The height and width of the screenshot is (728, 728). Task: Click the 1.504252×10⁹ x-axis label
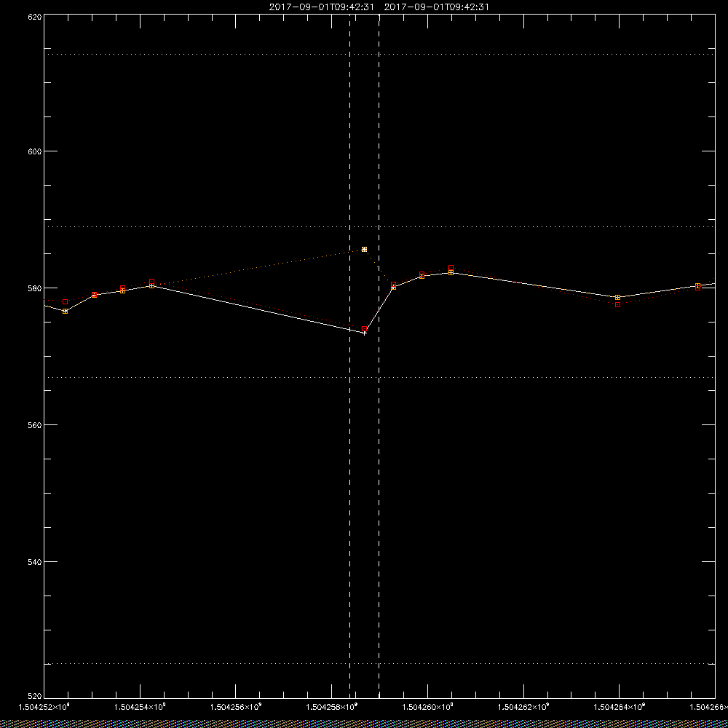(44, 707)
